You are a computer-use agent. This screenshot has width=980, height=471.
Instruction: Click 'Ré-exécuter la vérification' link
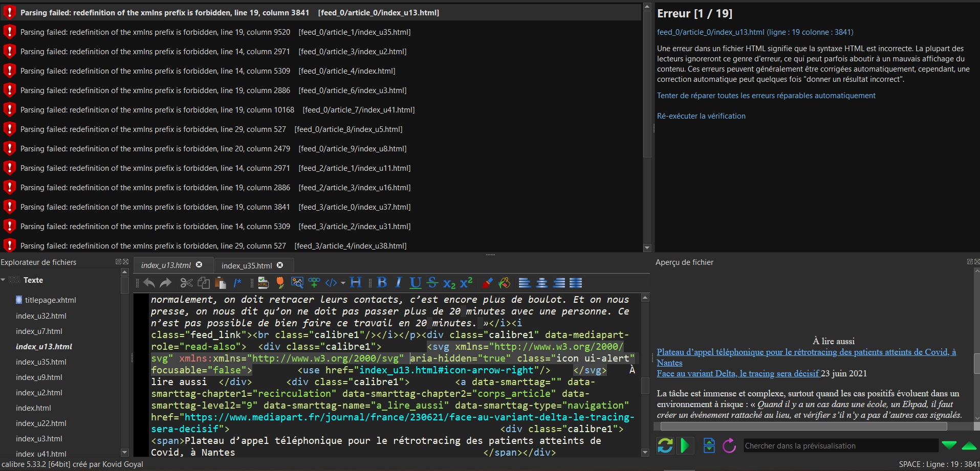coord(701,116)
